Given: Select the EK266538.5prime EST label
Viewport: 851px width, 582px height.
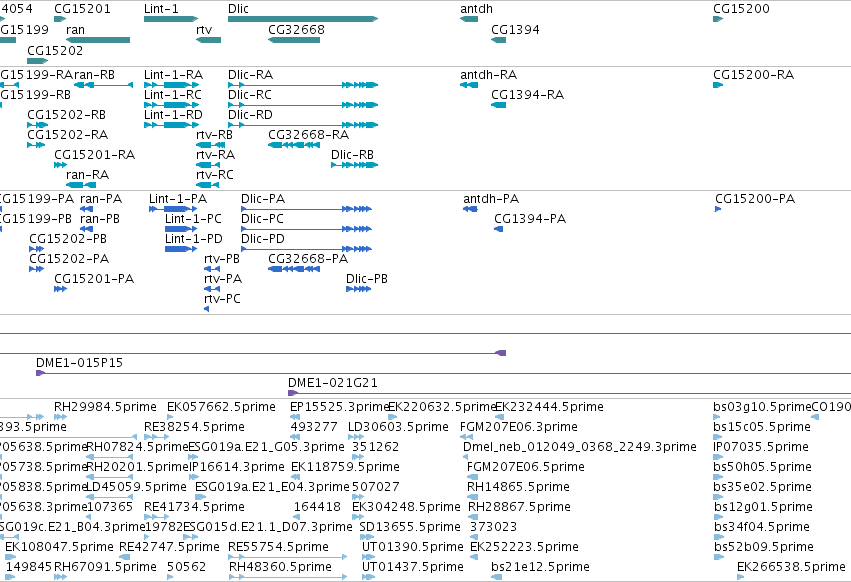Looking at the screenshot, I should 791,567.
